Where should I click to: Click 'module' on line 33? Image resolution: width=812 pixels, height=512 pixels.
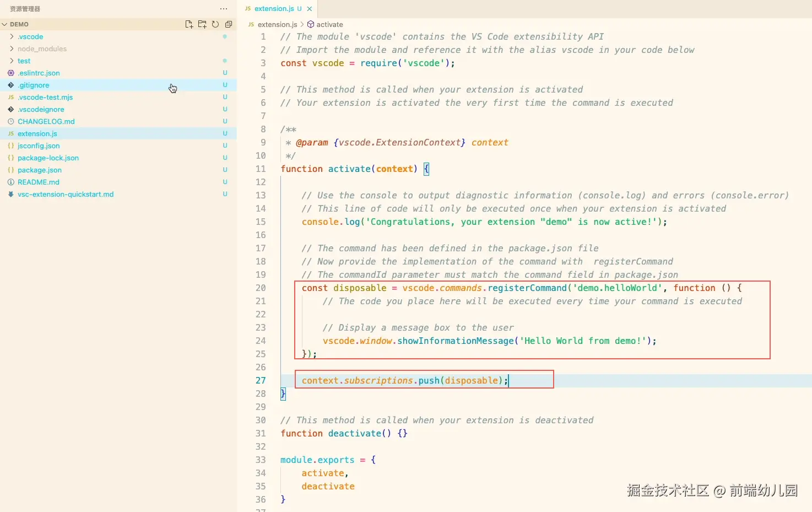(296, 460)
